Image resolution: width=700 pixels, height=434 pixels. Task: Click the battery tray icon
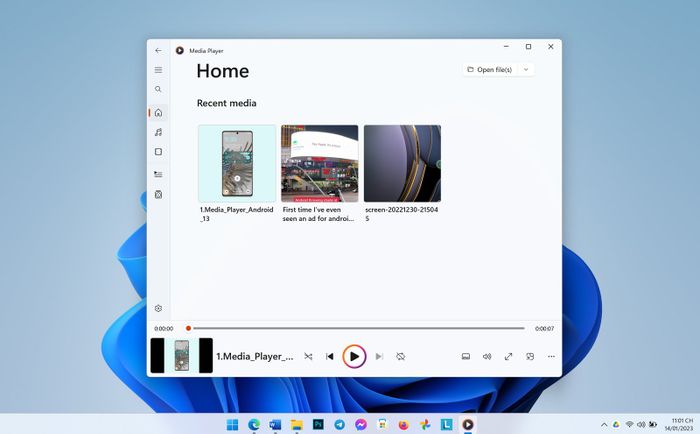tap(653, 425)
